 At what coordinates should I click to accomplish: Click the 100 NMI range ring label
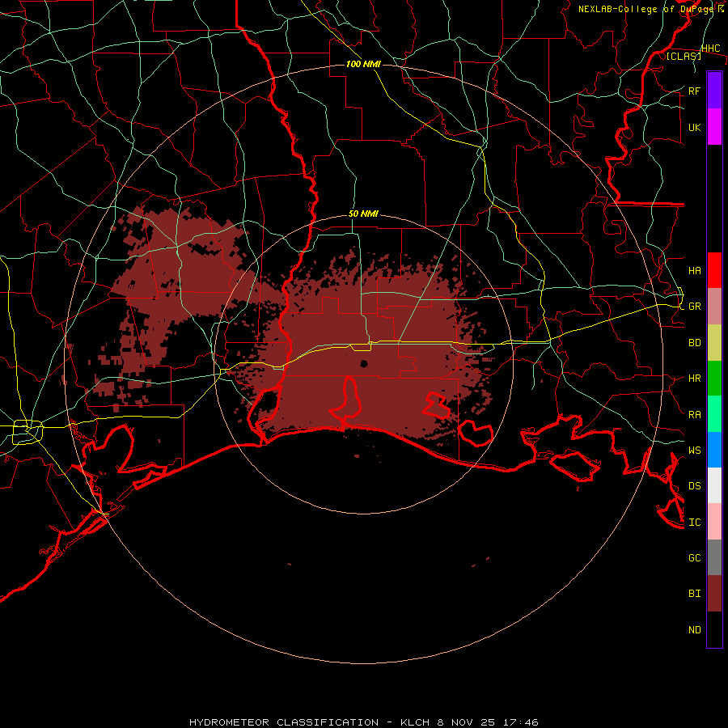pyautogui.click(x=363, y=64)
